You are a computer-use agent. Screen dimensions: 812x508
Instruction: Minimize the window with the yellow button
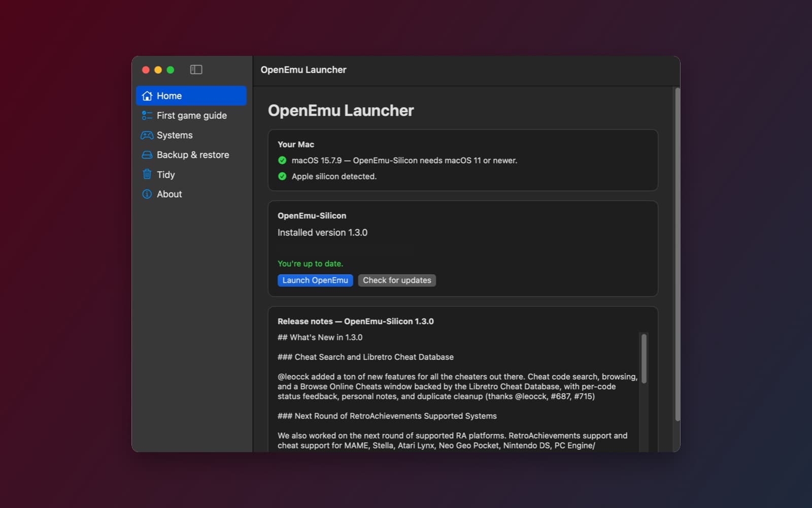pyautogui.click(x=158, y=70)
